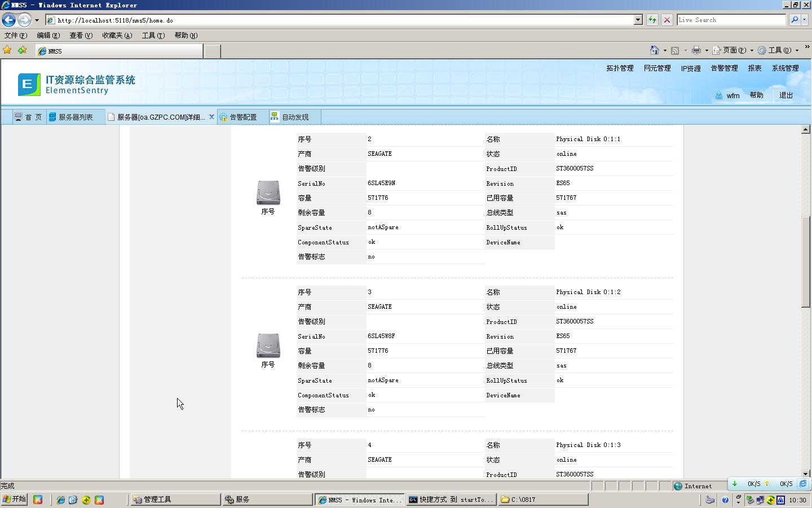
Task: Open 网元管理 in top navigation
Action: pyautogui.click(x=657, y=68)
